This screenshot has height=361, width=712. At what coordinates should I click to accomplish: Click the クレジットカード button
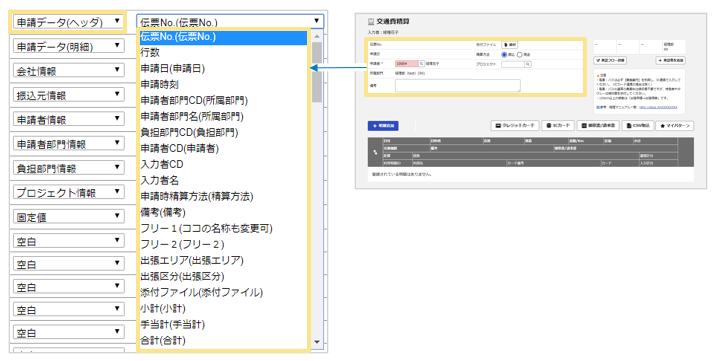pos(515,125)
